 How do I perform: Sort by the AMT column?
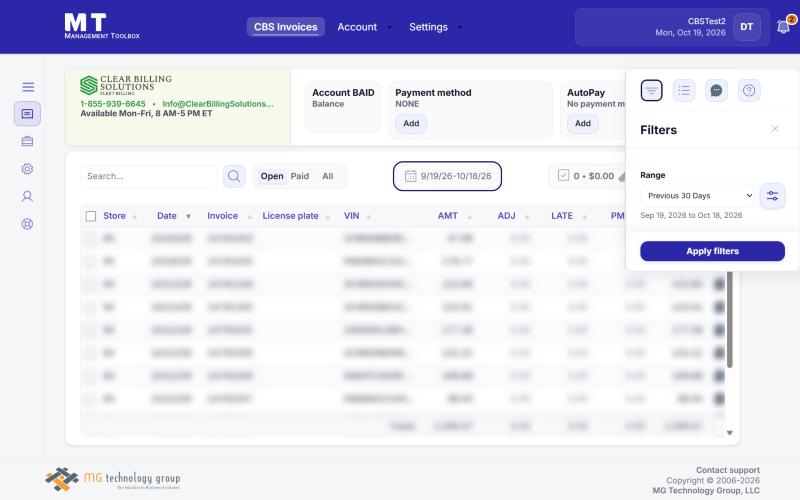coord(447,216)
